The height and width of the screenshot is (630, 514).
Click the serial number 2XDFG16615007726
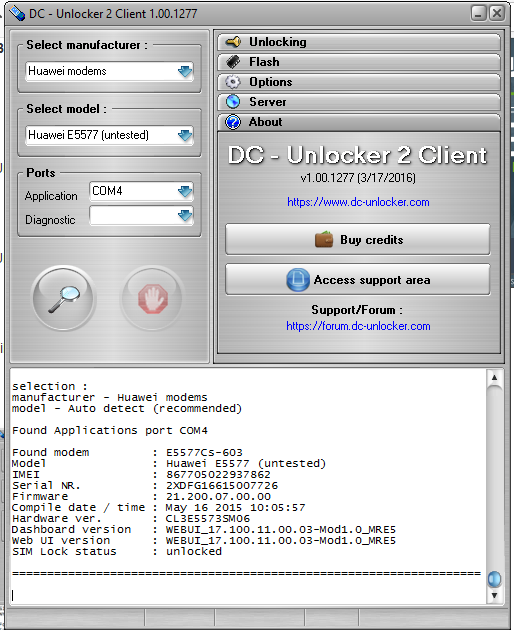(x=222, y=485)
